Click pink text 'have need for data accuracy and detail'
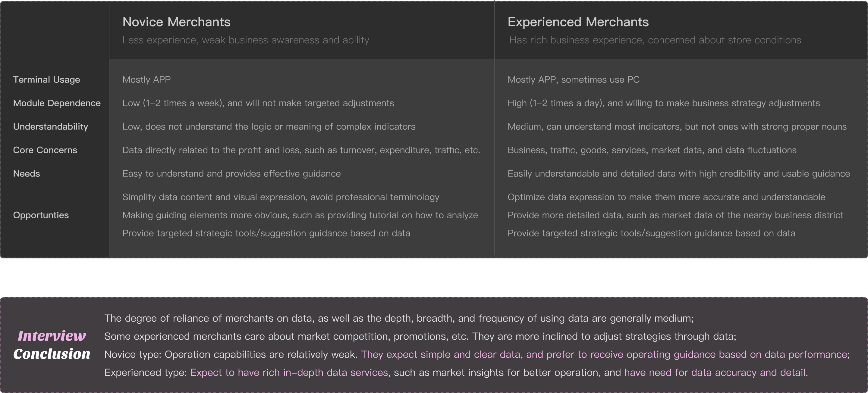 [x=715, y=373]
